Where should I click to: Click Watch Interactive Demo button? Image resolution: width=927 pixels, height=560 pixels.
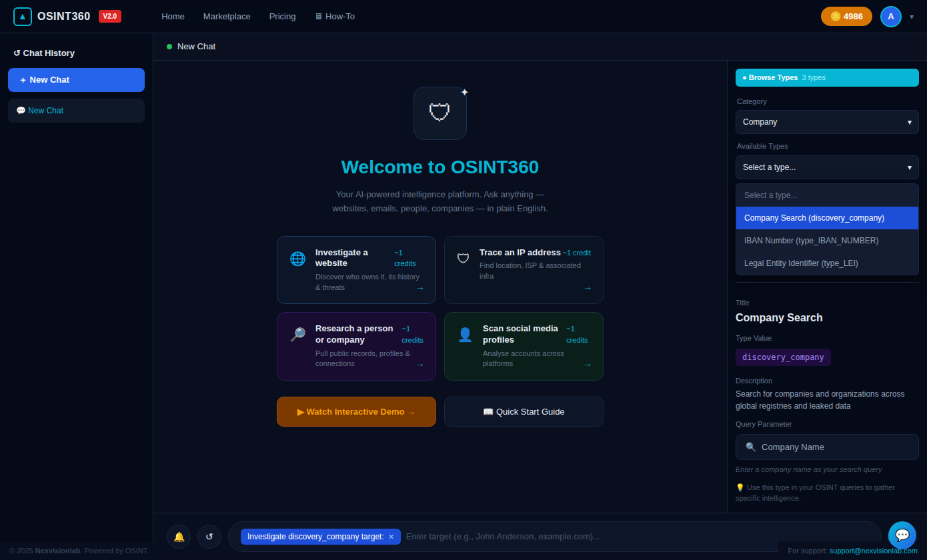356,412
